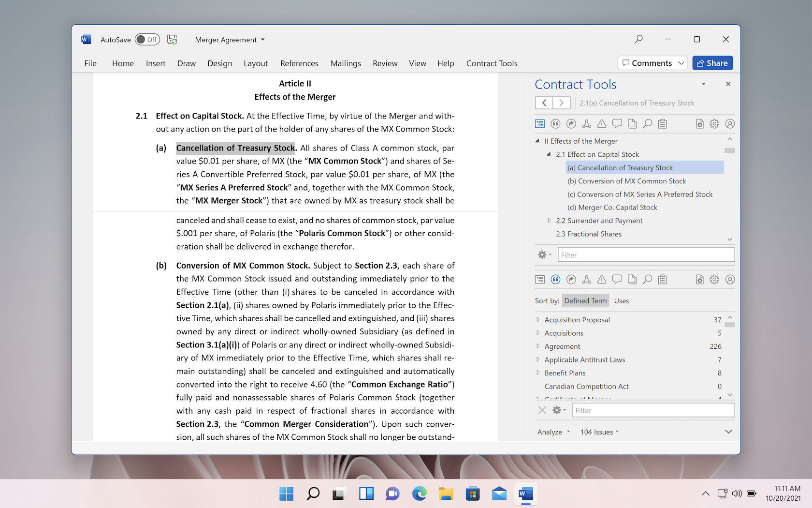Click the Comments button
The image size is (812, 508).
pos(647,63)
